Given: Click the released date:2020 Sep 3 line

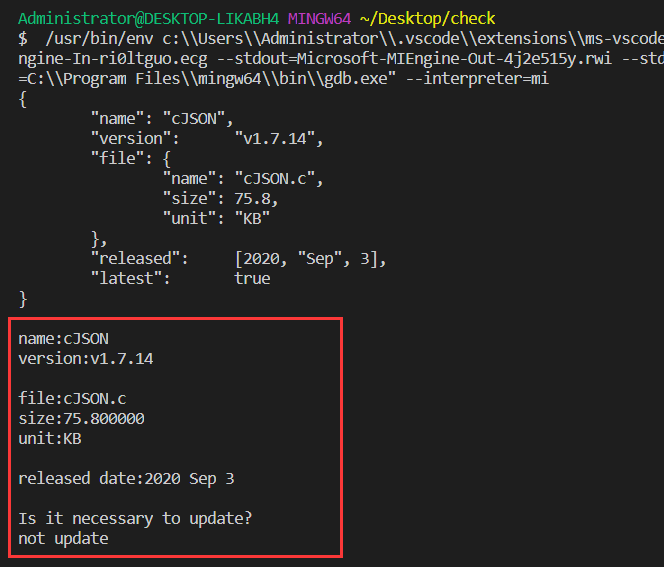Looking at the screenshot, I should coord(126,479).
